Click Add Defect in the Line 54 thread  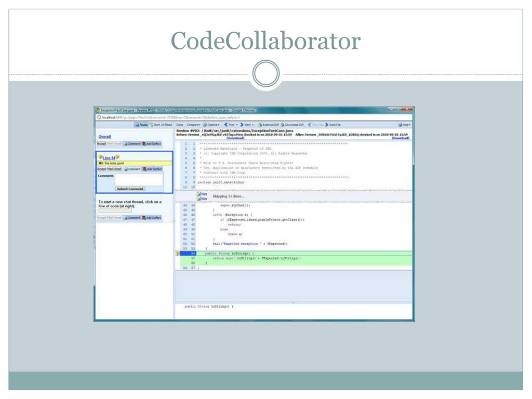pos(152,169)
